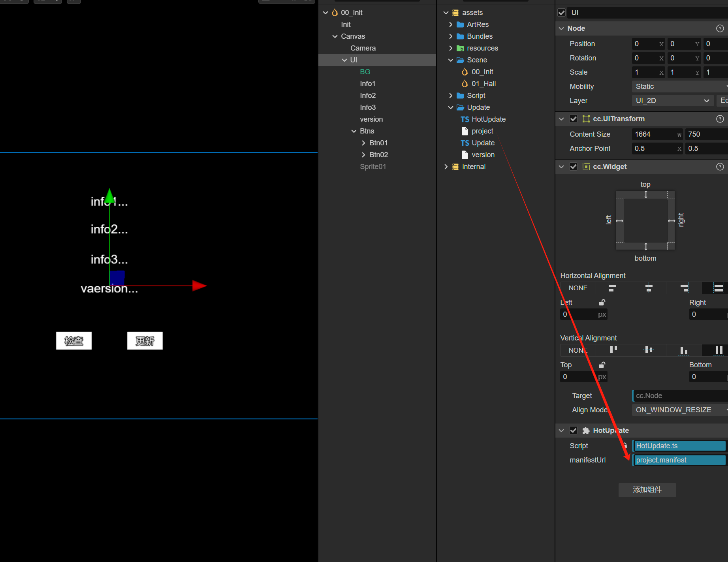Image resolution: width=728 pixels, height=562 pixels.
Task: Uncheck the UI node active checkbox
Action: [x=561, y=13]
